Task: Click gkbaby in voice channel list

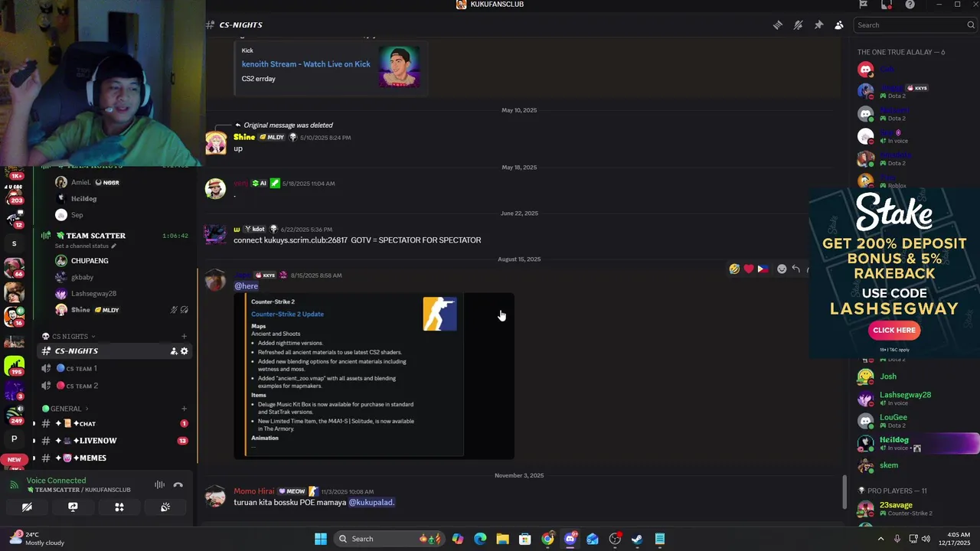Action: coord(82,277)
